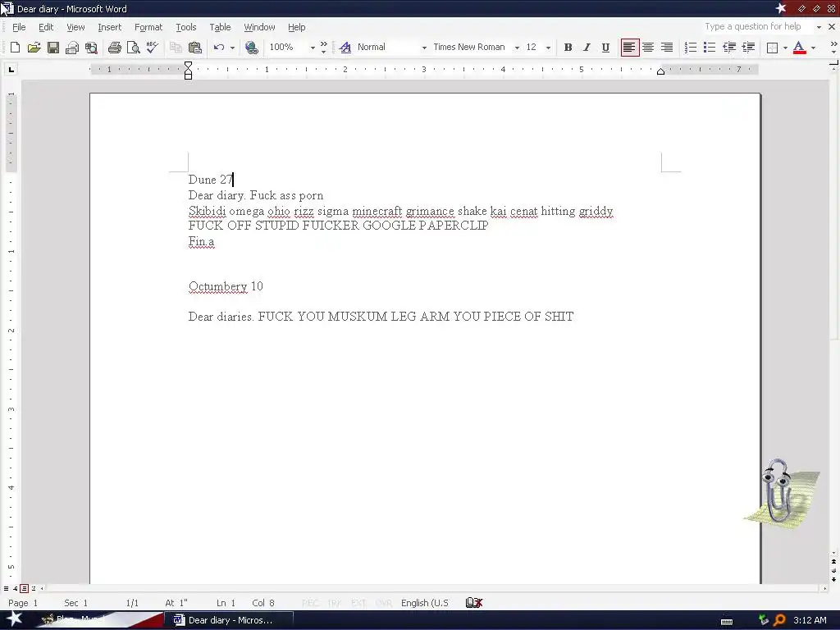
Task: Click the green arrow tray icon
Action: [764, 620]
